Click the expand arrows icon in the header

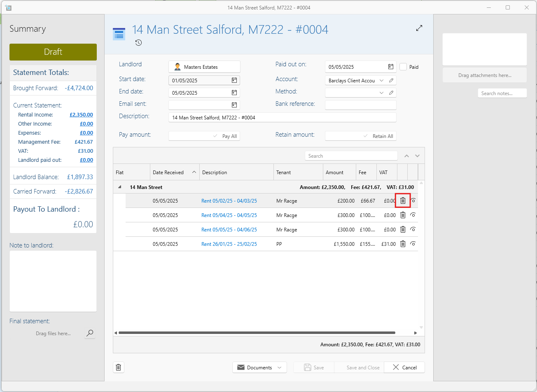(x=419, y=28)
